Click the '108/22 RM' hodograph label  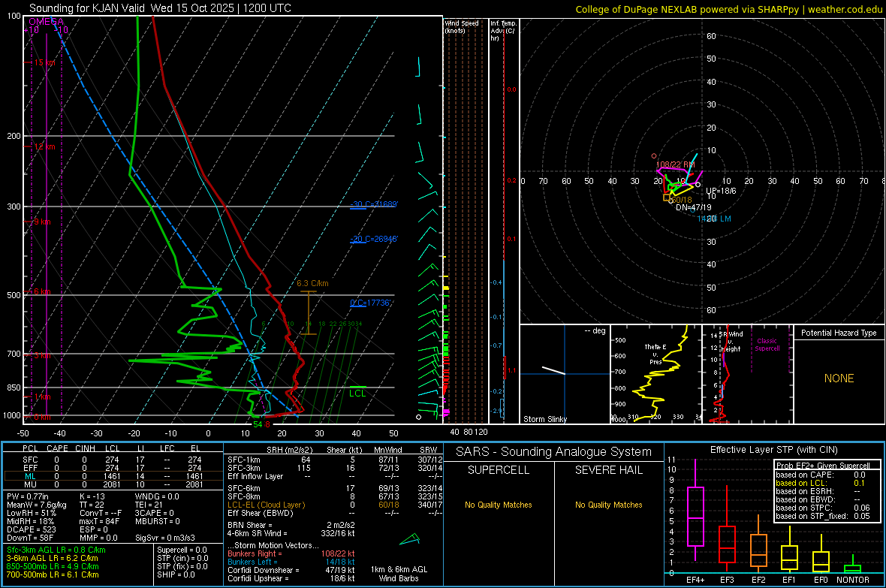(675, 164)
